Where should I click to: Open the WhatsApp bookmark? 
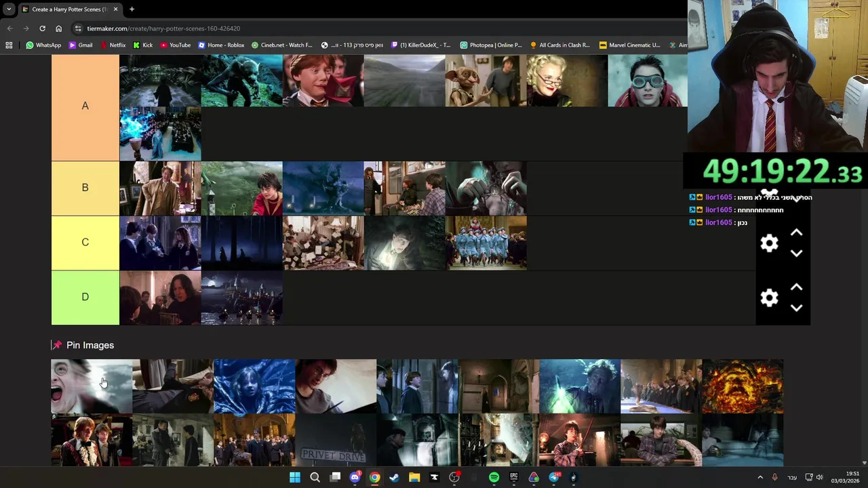[x=43, y=45]
